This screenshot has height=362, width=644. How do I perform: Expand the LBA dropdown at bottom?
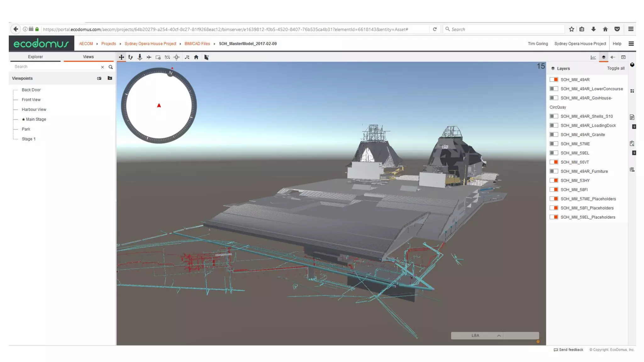pos(499,336)
